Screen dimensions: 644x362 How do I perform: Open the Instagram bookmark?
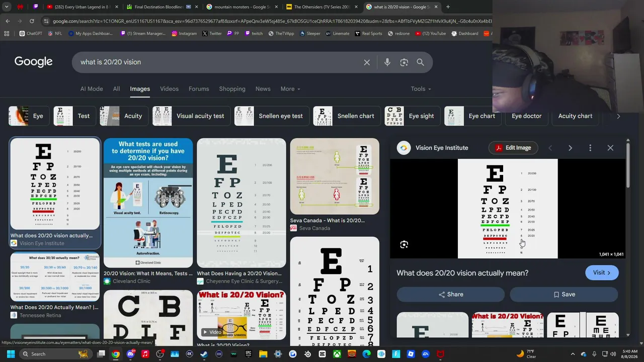coord(184,34)
